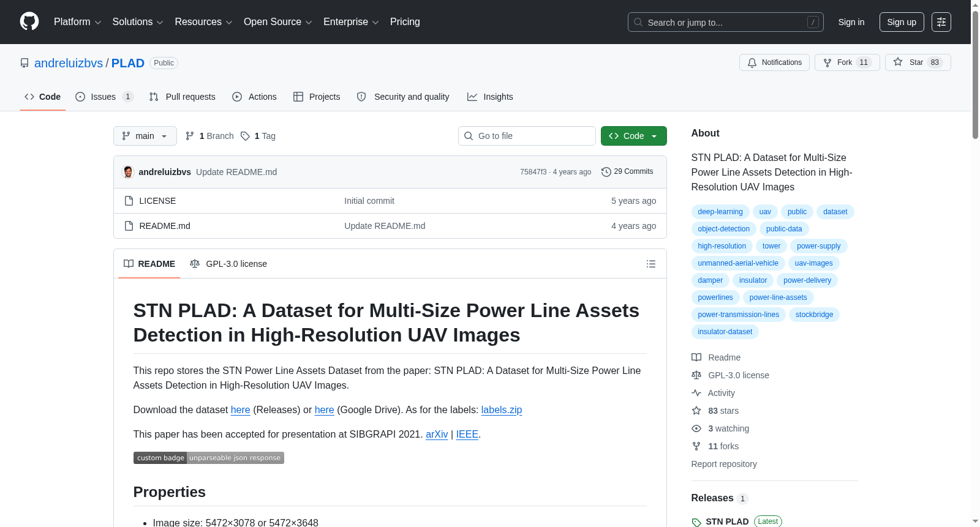Open the main branch selector dropdown
Image resolution: width=980 pixels, height=527 pixels.
click(x=145, y=136)
